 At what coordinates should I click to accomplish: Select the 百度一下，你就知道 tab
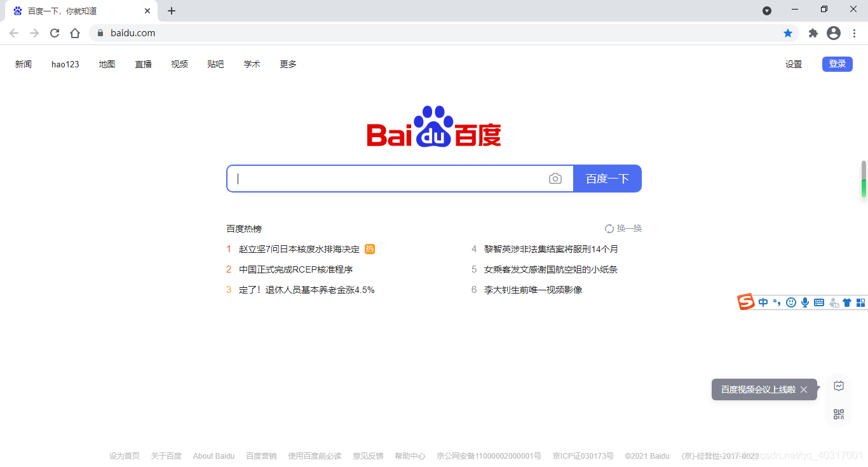[x=81, y=11]
